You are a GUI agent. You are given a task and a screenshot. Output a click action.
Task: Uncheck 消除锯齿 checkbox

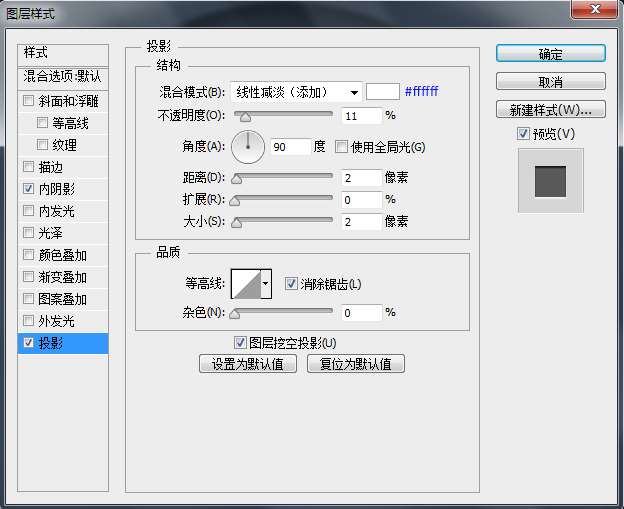point(291,284)
